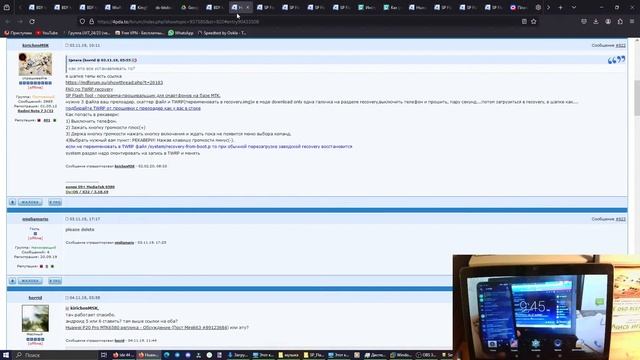Open the Firefox hamburger menu
The image size is (640, 360).
632,21
